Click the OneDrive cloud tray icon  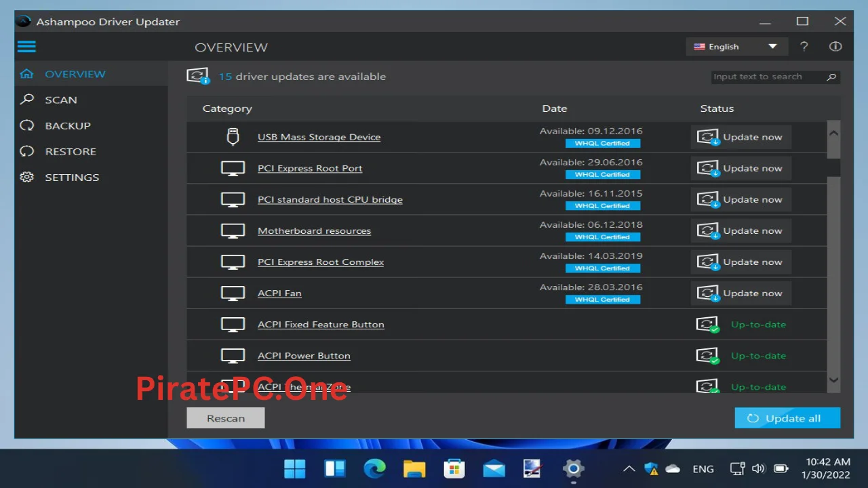tap(673, 468)
